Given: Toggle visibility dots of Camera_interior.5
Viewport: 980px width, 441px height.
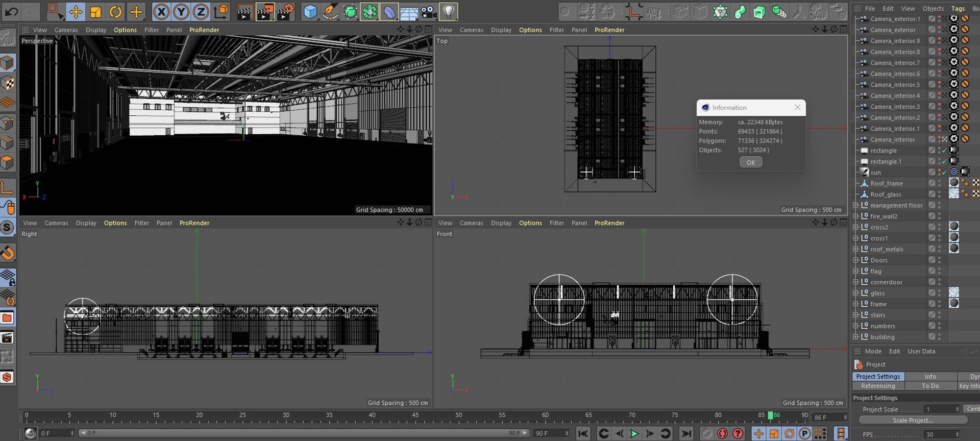Looking at the screenshot, I should (x=939, y=85).
